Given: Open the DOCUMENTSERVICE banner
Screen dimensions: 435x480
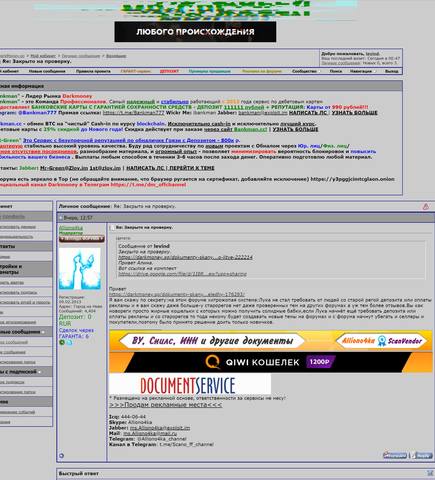Looking at the screenshot, I should [190, 384].
